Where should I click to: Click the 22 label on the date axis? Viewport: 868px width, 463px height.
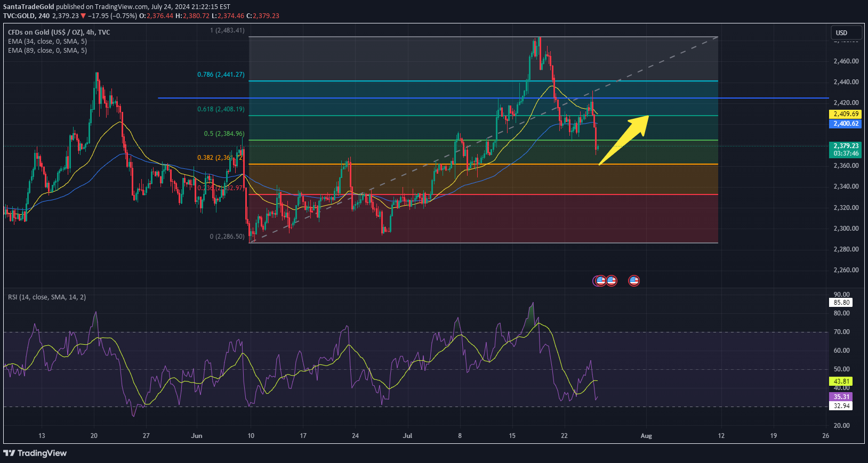pos(564,436)
